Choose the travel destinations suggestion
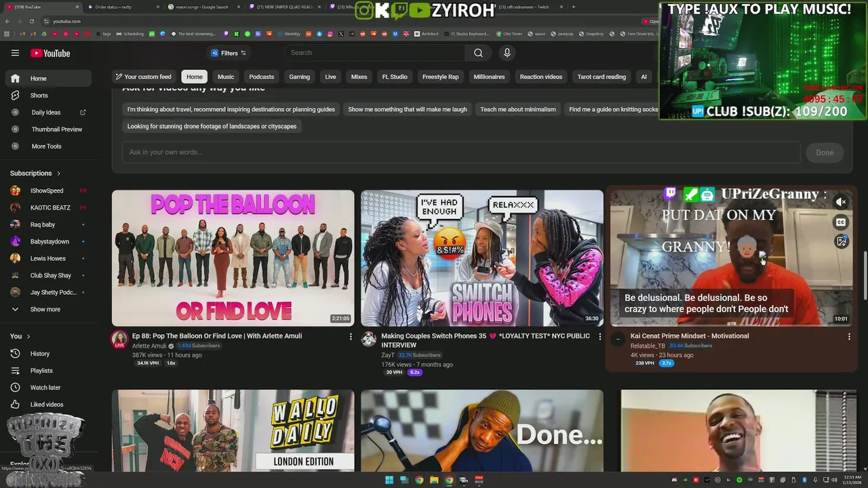The image size is (868, 488). point(231,109)
